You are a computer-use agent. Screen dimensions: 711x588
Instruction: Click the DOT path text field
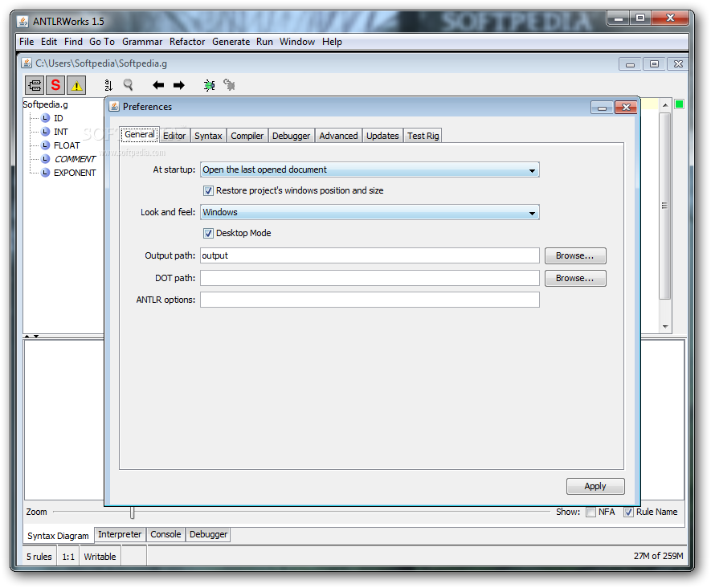point(370,279)
